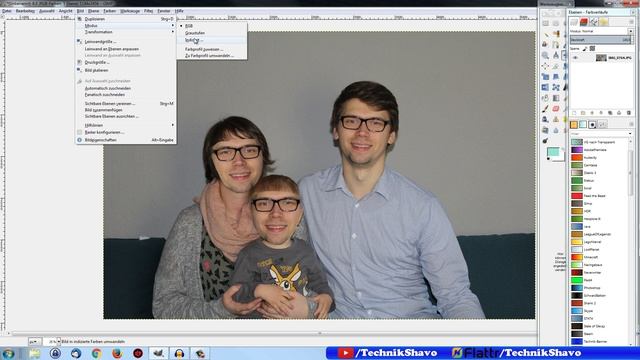Toggle visibility of IMG_5764.JPG layer

click(x=575, y=58)
